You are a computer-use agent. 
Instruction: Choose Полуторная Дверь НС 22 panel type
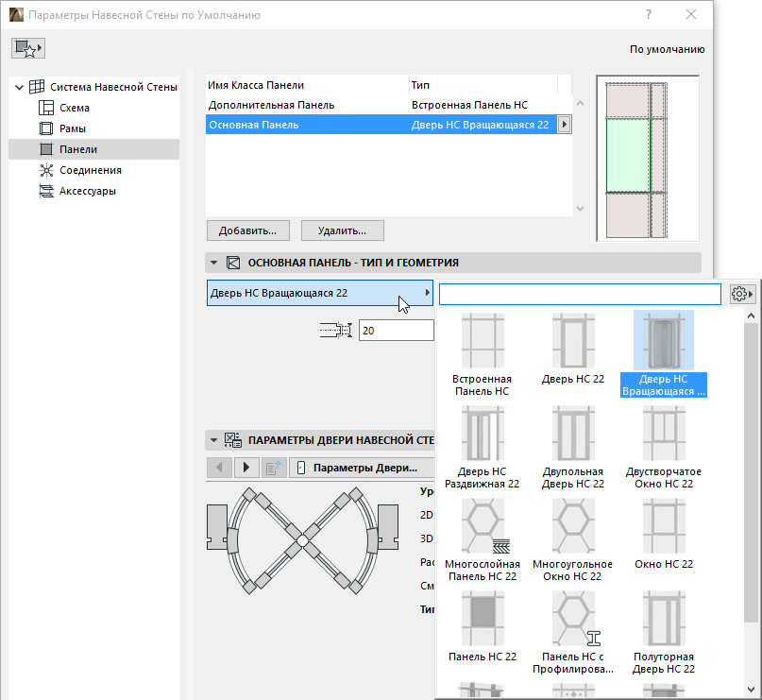[x=664, y=632]
